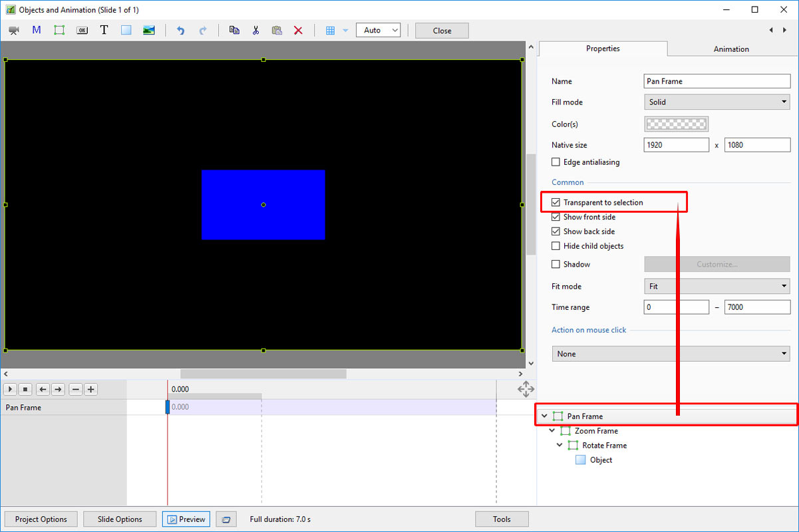Open the Action on mouse click dropdown

coord(671,354)
